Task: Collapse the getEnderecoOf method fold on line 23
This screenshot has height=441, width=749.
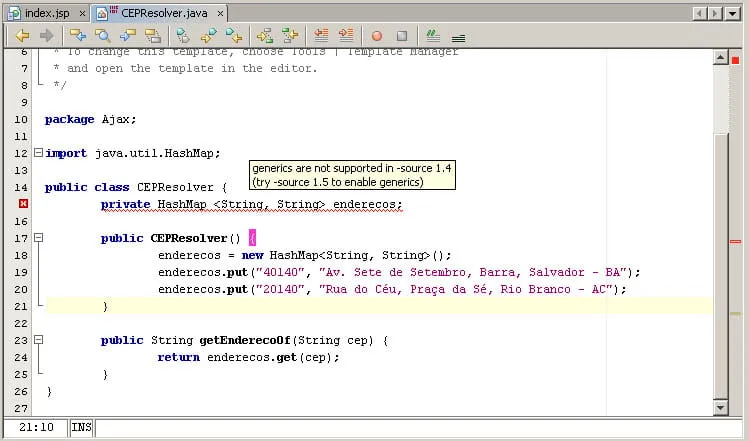Action: 38,340
